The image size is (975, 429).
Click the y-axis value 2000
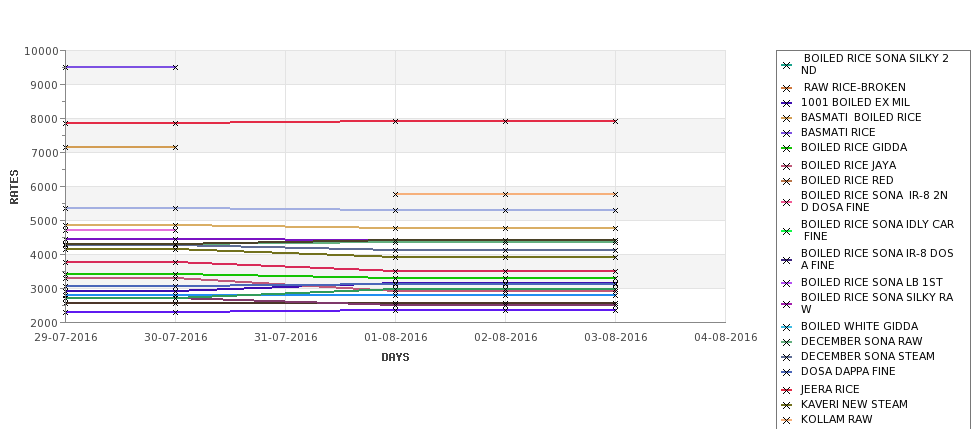coord(45,323)
